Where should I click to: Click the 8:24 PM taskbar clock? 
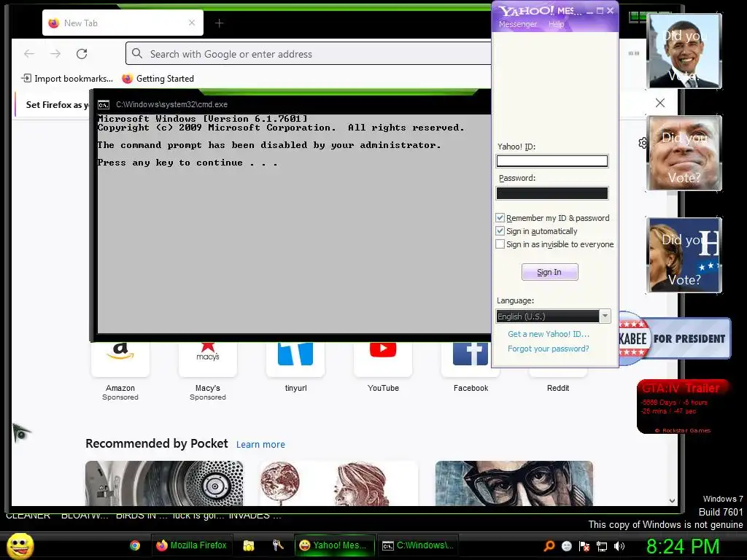[x=683, y=546]
